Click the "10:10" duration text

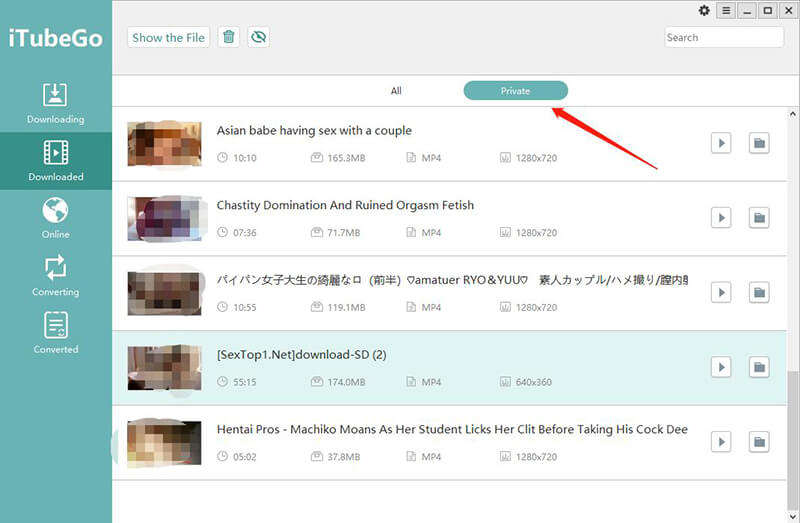click(245, 158)
